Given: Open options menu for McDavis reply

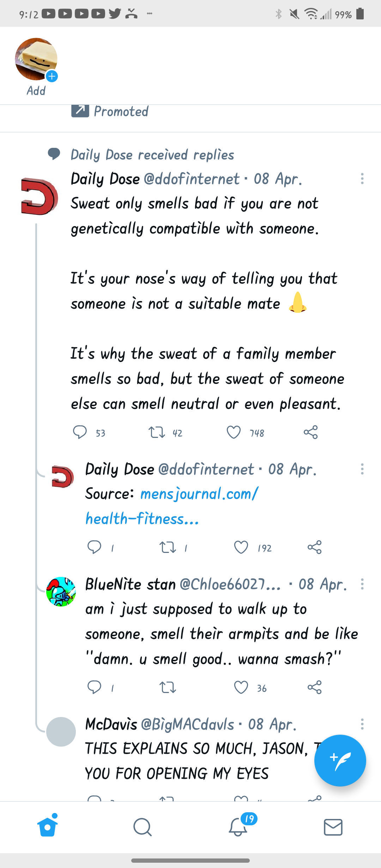Looking at the screenshot, I should pyautogui.click(x=362, y=724).
